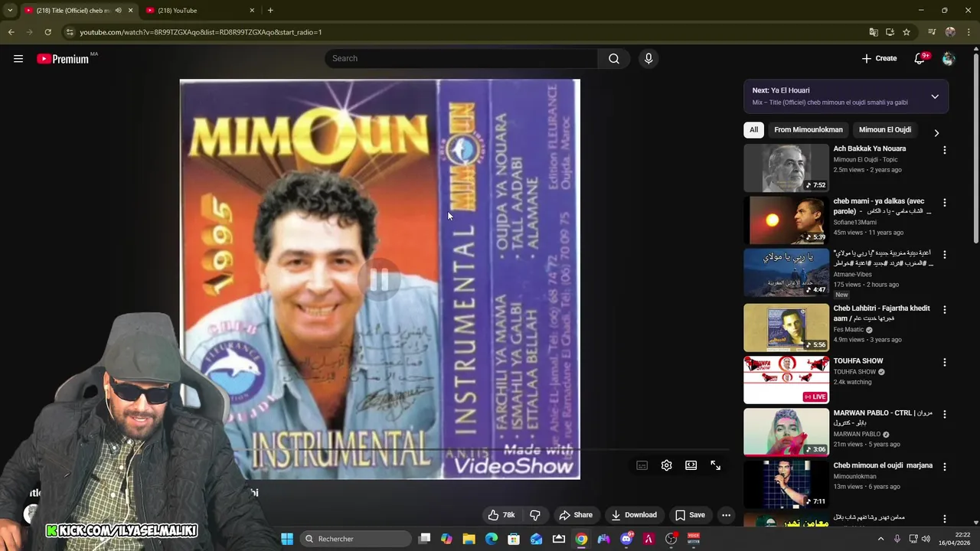The height and width of the screenshot is (551, 980).
Task: Click taskbar Rechercher search box
Action: [x=355, y=539]
